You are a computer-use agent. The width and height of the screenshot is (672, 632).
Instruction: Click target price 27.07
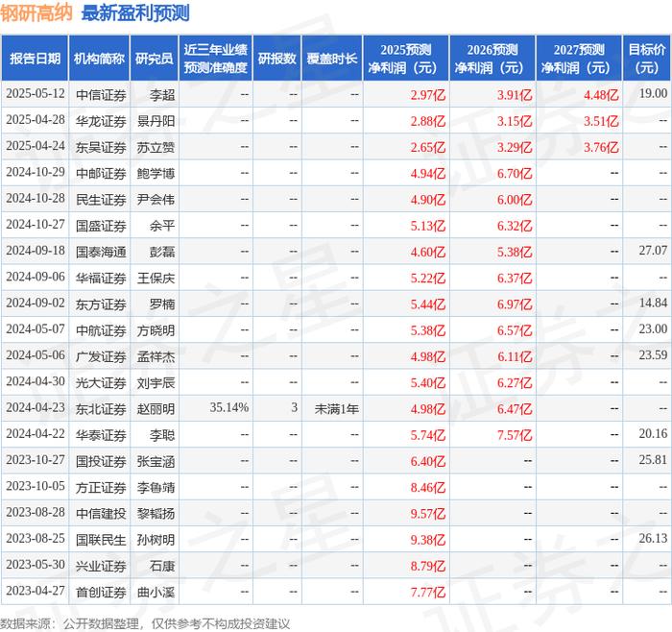tap(653, 251)
